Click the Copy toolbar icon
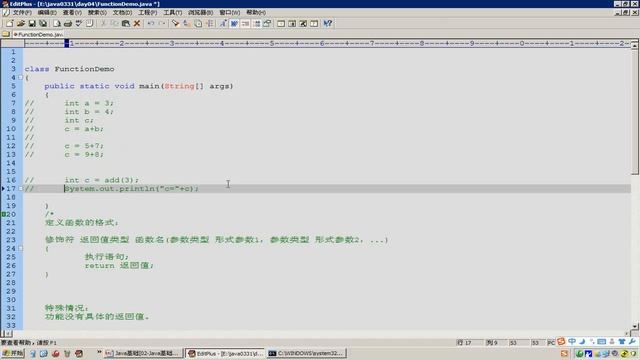Image resolution: width=640 pixels, height=360 pixels. click(115, 24)
